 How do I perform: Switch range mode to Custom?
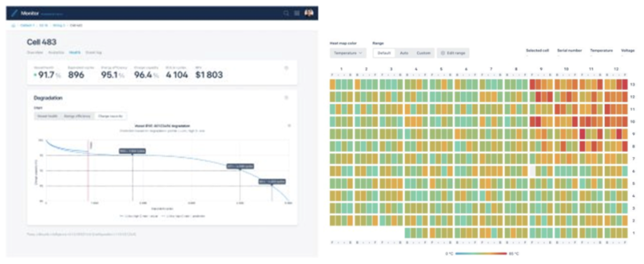[423, 53]
